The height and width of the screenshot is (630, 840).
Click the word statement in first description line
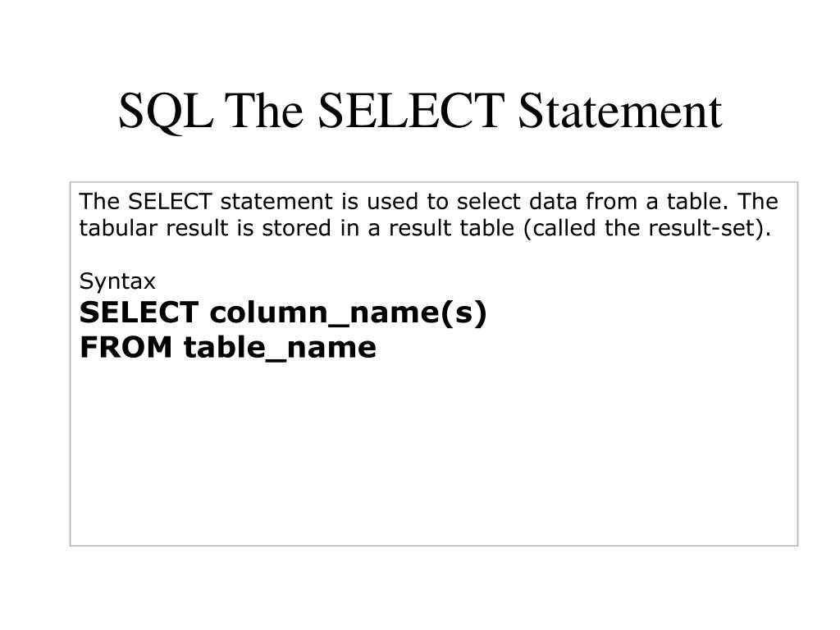(276, 202)
